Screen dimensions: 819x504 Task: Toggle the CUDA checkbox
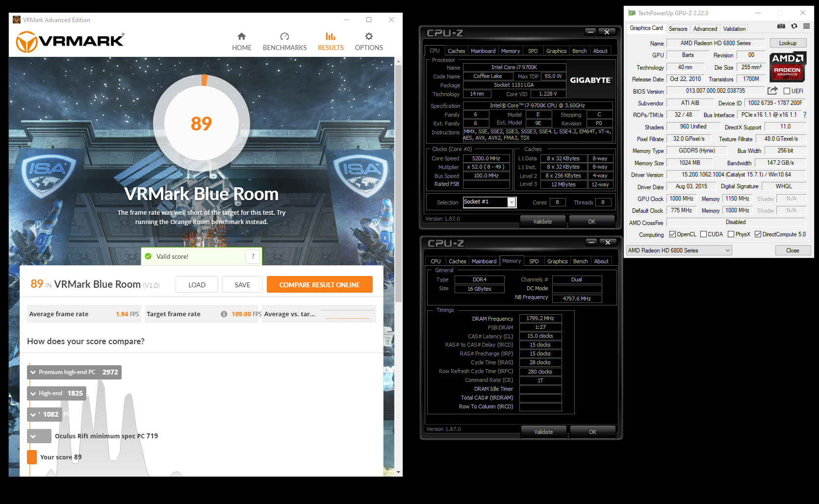[x=703, y=234]
